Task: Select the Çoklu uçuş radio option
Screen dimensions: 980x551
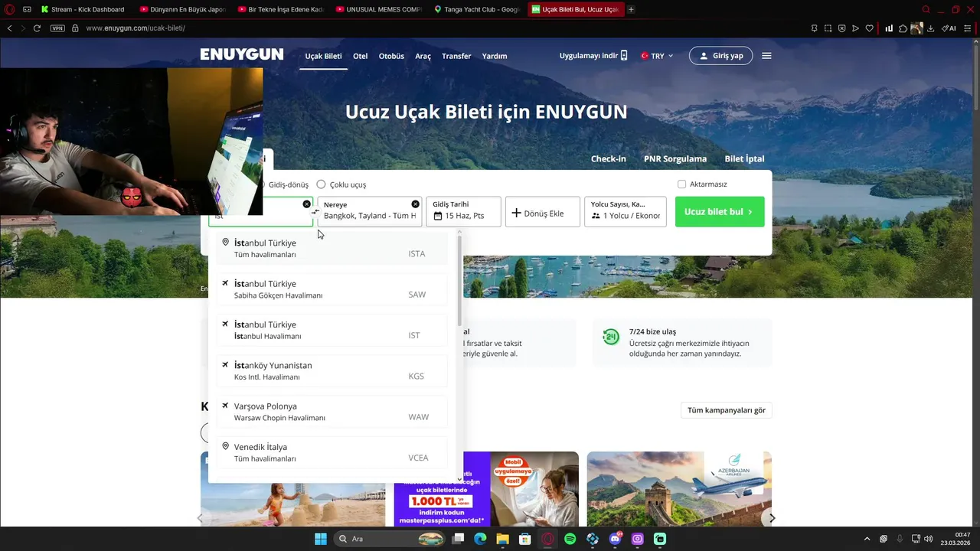Action: point(321,184)
